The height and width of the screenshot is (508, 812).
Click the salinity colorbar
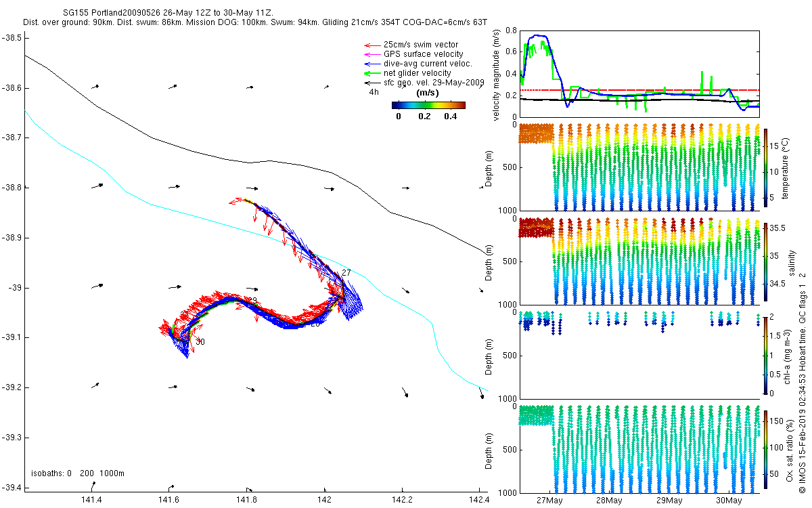pos(766,261)
